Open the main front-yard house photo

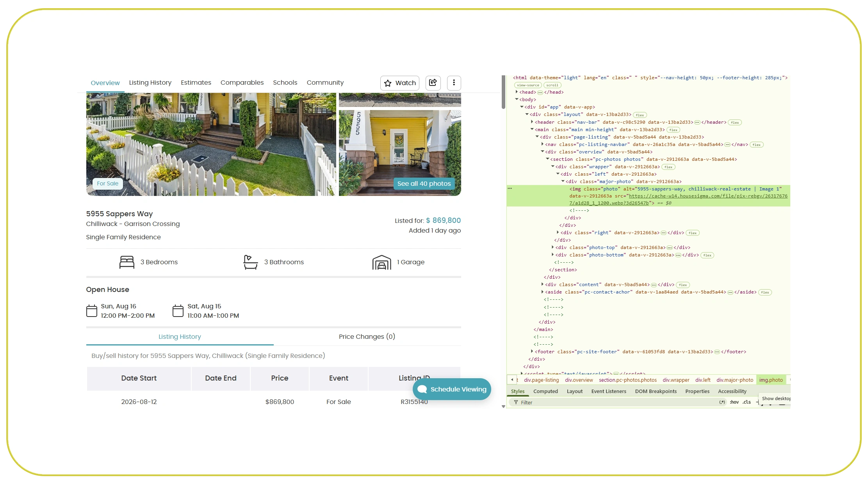click(211, 144)
